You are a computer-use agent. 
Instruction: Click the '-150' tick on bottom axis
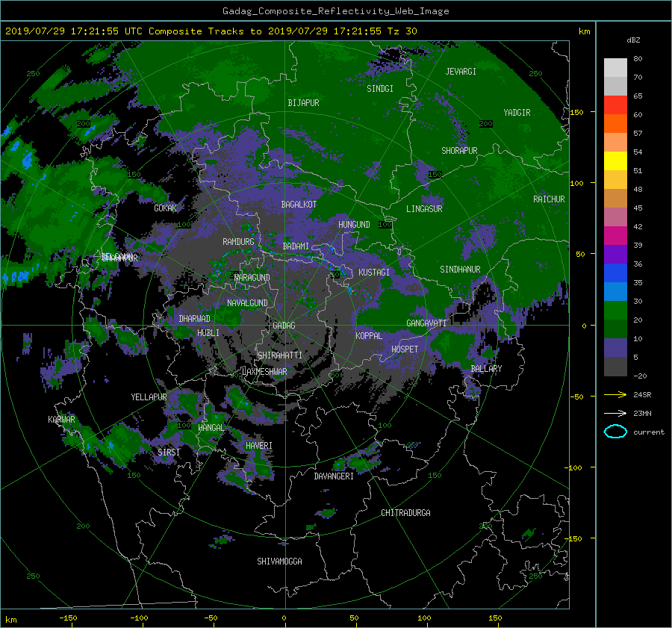pyautogui.click(x=68, y=618)
